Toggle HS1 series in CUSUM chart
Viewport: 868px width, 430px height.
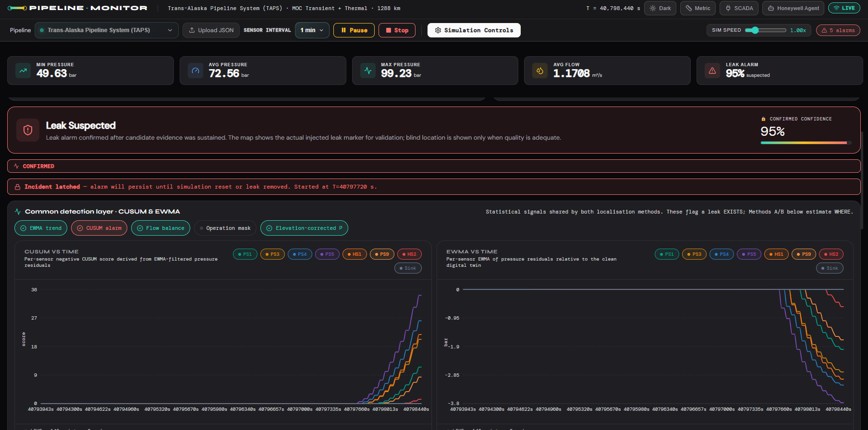(355, 254)
